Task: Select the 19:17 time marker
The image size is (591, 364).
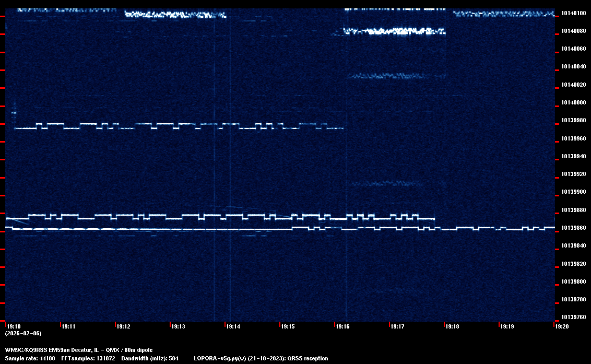Action: point(397,326)
